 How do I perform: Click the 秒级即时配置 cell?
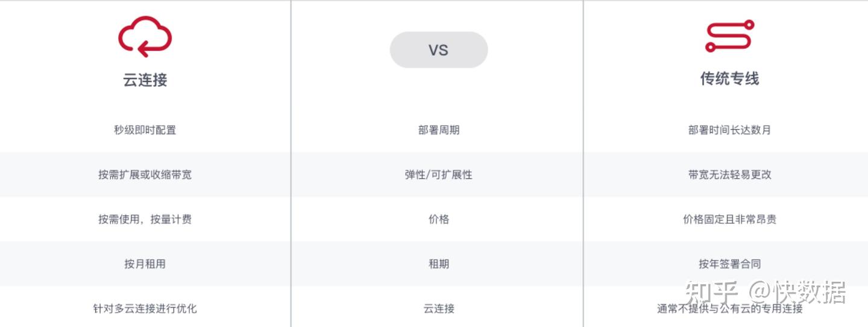point(145,130)
